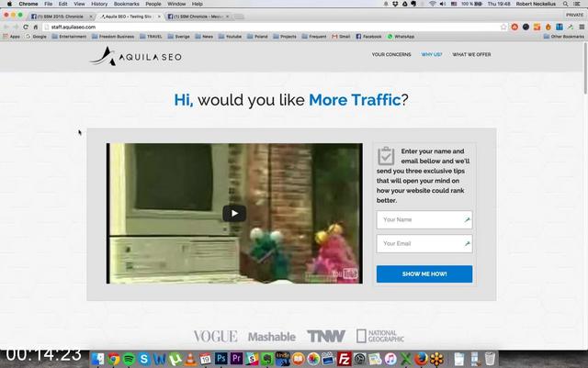Expand the Frequent bookmarks folder
The height and width of the screenshot is (368, 588).
point(314,37)
